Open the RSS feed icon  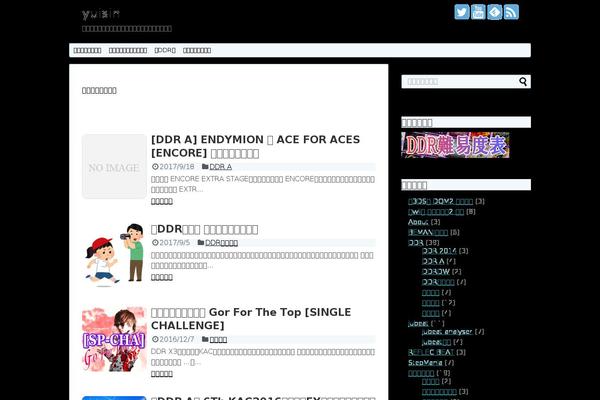pos(511,12)
